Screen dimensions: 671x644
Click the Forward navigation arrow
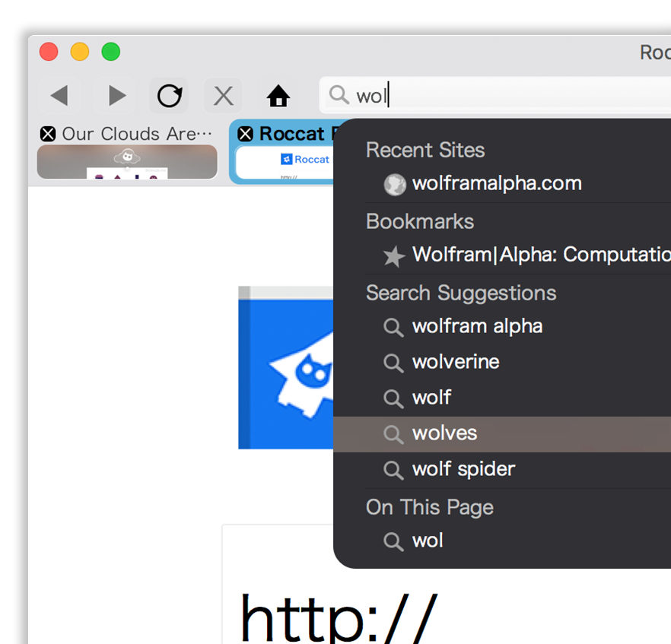point(116,96)
